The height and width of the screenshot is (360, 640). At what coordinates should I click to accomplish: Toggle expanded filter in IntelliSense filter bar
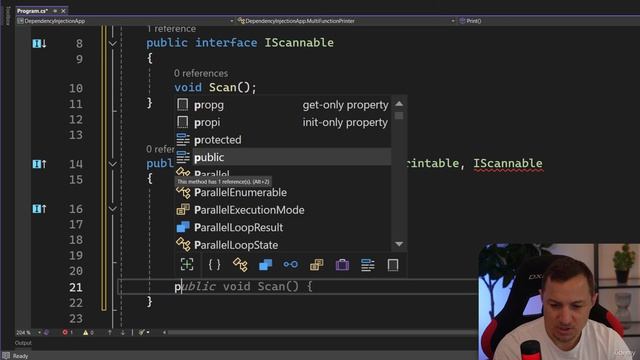(x=187, y=264)
